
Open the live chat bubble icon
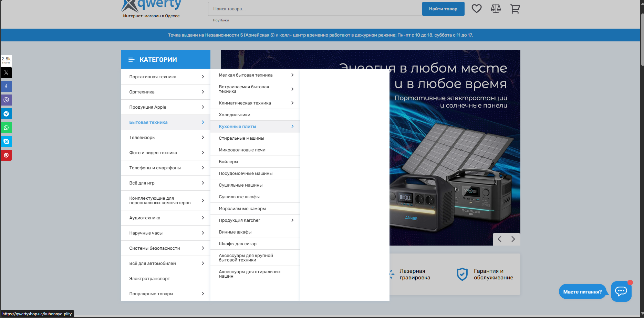tap(621, 291)
